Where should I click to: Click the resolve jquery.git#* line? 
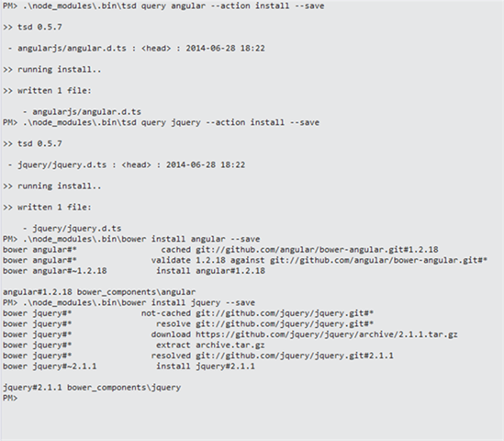tap(188, 324)
